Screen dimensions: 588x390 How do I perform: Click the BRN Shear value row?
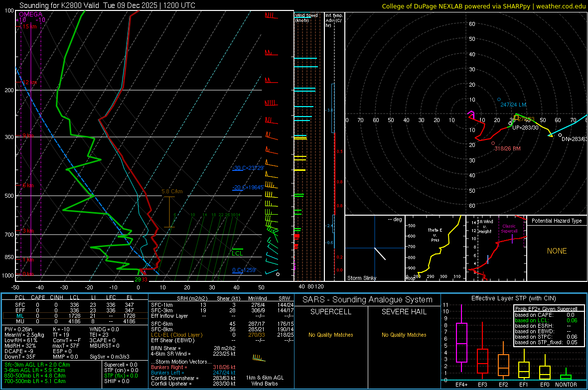coord(193,348)
